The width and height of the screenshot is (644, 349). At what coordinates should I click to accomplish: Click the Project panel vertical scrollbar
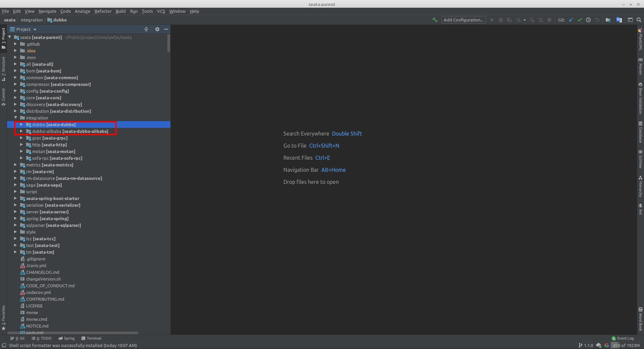click(169, 43)
